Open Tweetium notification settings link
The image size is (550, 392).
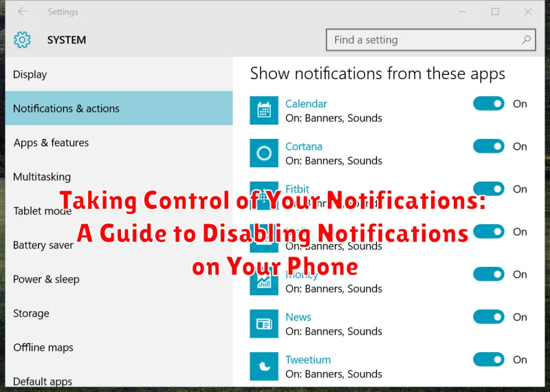click(x=307, y=360)
